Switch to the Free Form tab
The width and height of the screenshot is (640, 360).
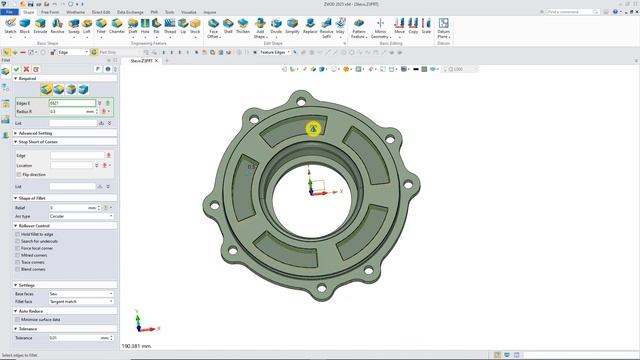pos(50,12)
